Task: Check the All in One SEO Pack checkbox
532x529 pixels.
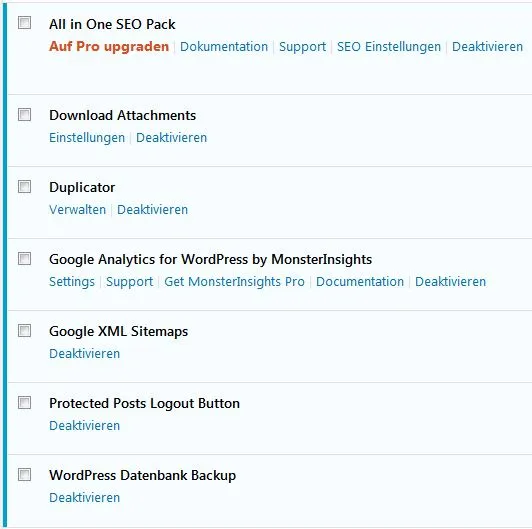Action: click(24, 23)
